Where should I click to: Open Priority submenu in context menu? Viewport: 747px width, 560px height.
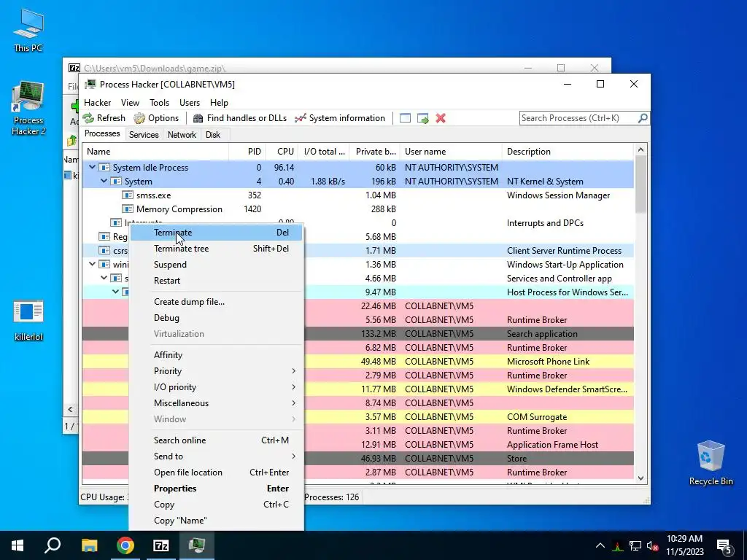[216, 371]
